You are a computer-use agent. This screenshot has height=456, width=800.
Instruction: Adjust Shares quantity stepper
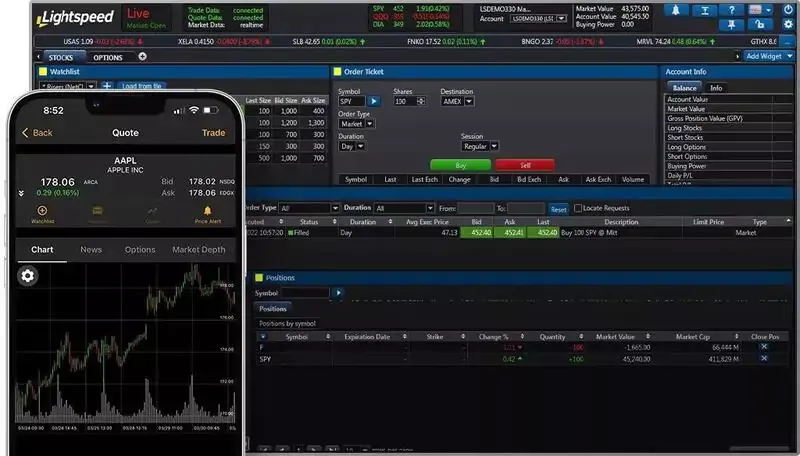421,102
